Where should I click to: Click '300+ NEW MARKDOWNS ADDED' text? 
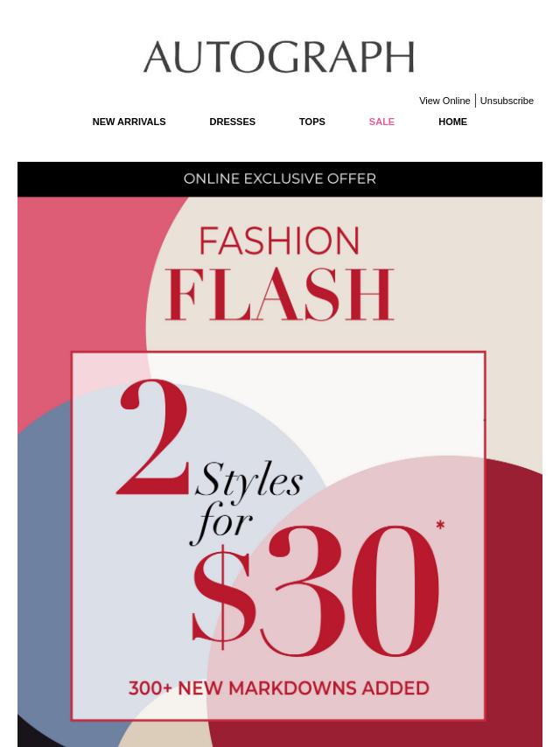(x=279, y=688)
